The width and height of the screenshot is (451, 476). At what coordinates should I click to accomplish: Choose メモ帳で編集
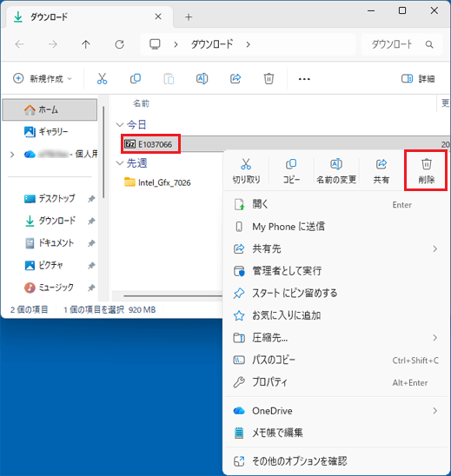point(336,433)
